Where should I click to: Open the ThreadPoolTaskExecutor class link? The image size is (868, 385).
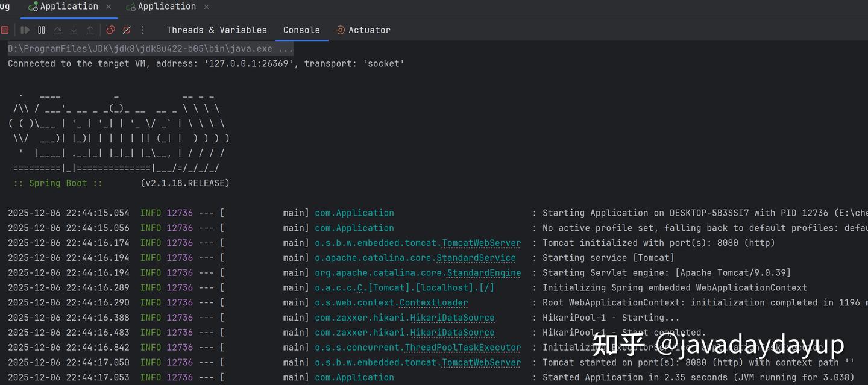pyautogui.click(x=462, y=348)
